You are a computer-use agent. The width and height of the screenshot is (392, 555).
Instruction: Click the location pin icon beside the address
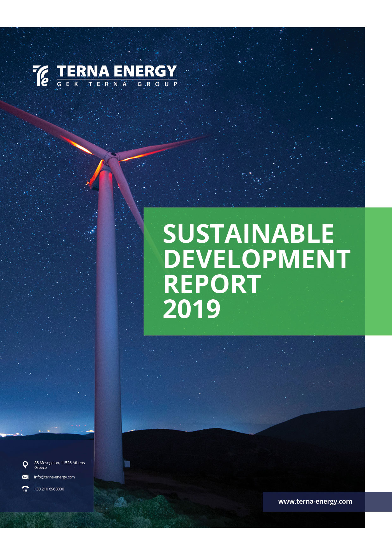tap(25, 465)
